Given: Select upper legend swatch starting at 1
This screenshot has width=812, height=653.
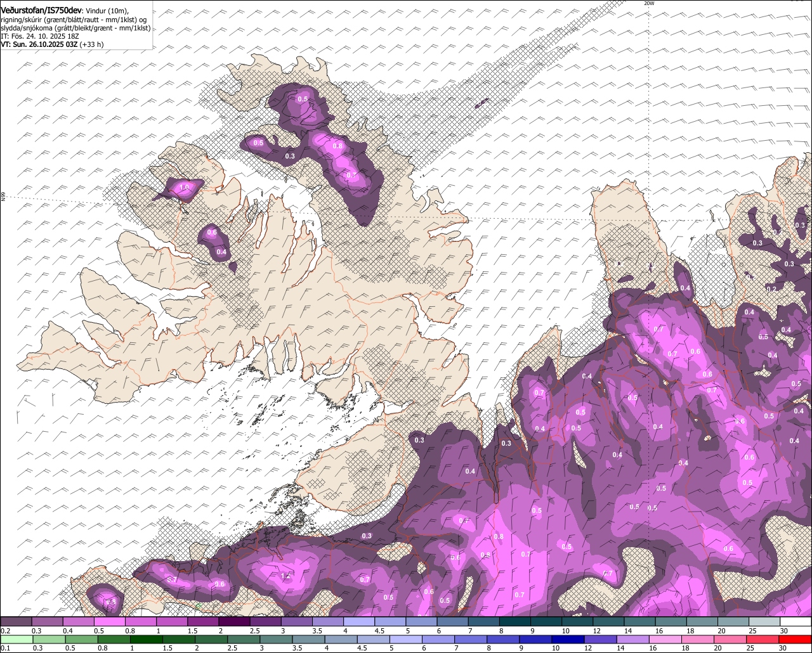Looking at the screenshot, I should click(171, 622).
